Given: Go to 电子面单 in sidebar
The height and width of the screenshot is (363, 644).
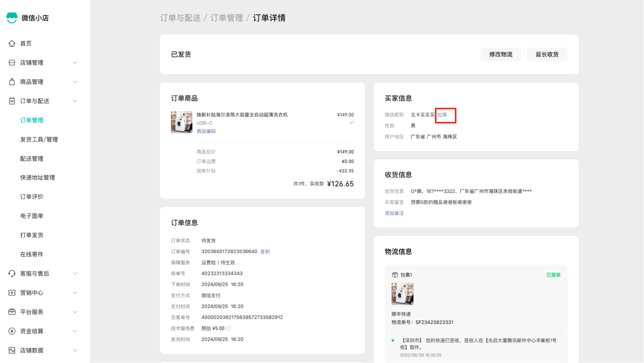Looking at the screenshot, I should click(x=32, y=216).
